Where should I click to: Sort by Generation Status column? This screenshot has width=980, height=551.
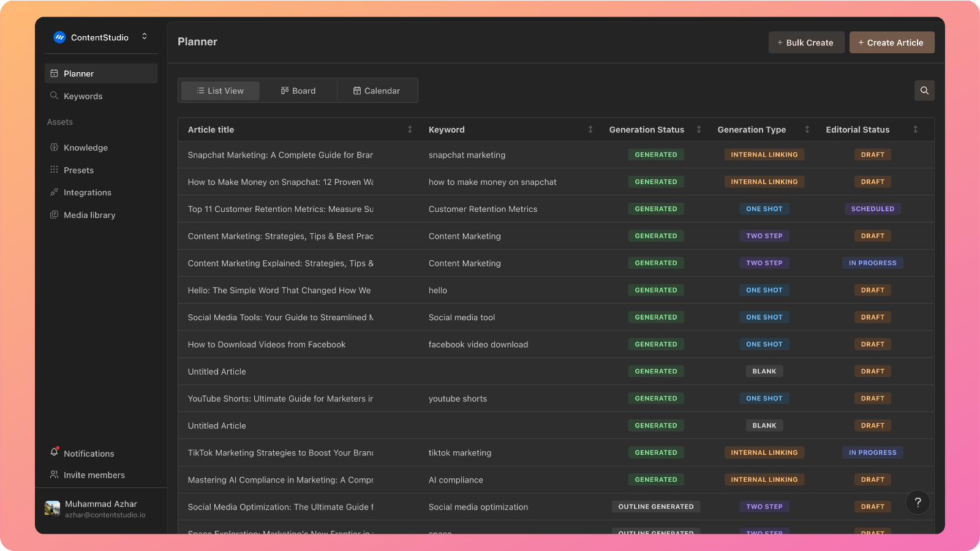point(698,130)
